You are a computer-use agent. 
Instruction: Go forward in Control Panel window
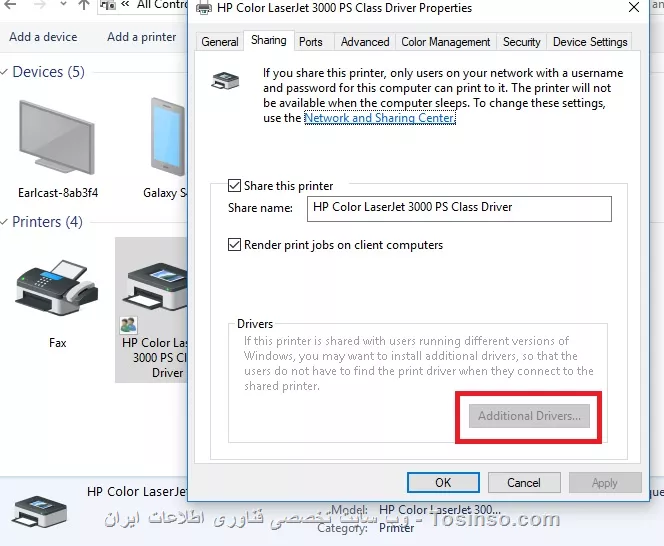point(40,5)
